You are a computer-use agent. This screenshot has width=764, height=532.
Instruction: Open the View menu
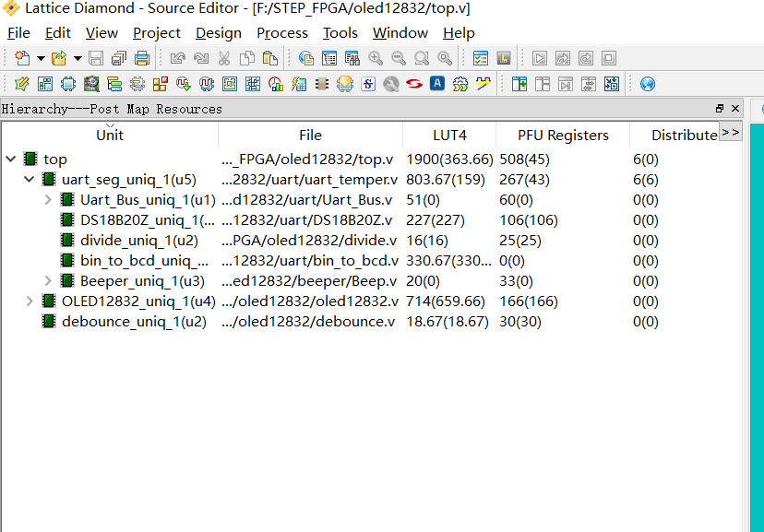(101, 33)
